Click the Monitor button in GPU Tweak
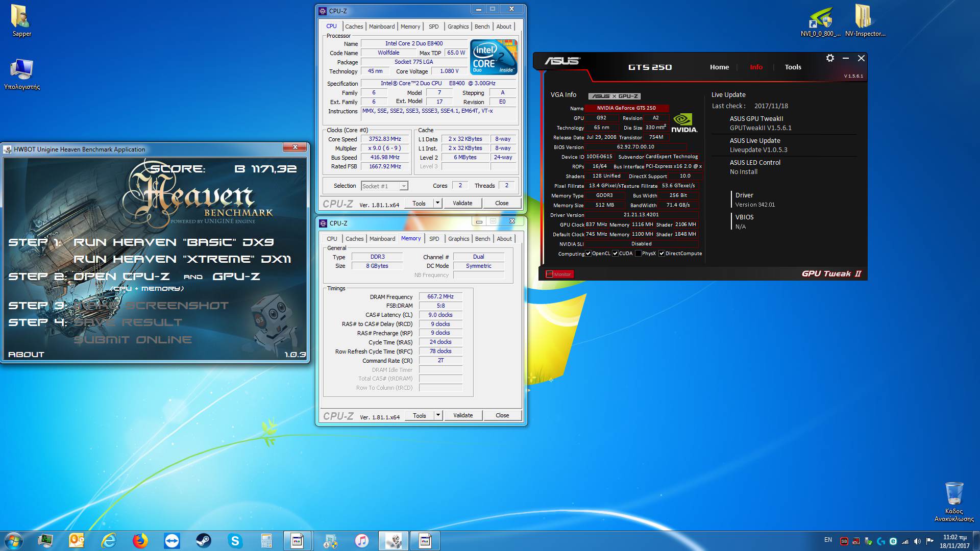 pyautogui.click(x=559, y=274)
